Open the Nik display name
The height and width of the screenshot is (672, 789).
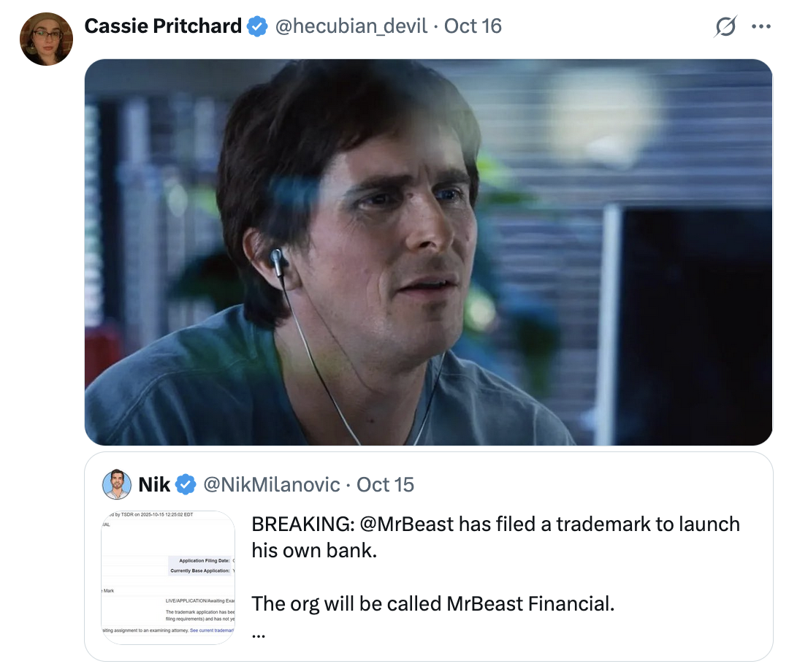point(154,484)
